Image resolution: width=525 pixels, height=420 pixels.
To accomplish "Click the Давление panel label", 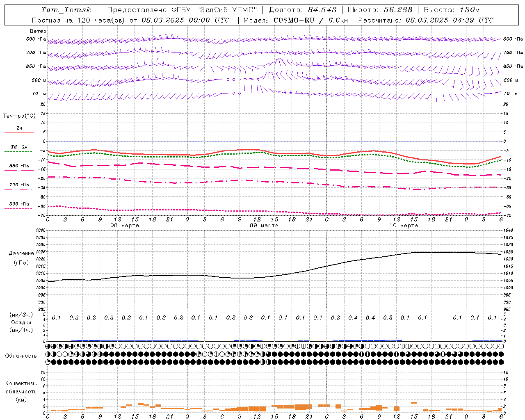I will tap(21, 253).
